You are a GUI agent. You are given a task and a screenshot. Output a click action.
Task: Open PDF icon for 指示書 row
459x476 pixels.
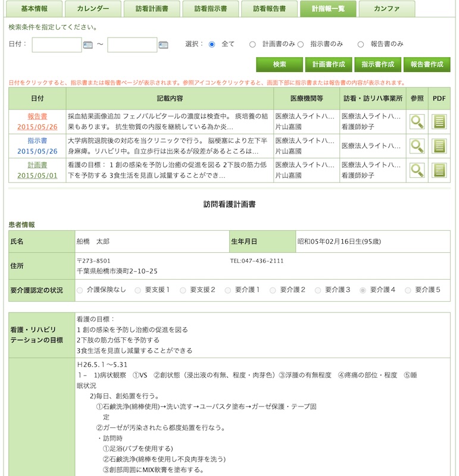point(439,146)
